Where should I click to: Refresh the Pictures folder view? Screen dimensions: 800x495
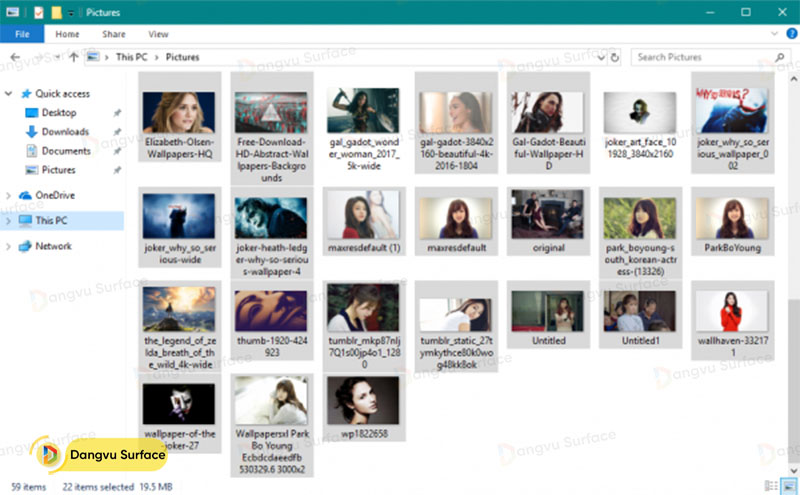point(616,57)
